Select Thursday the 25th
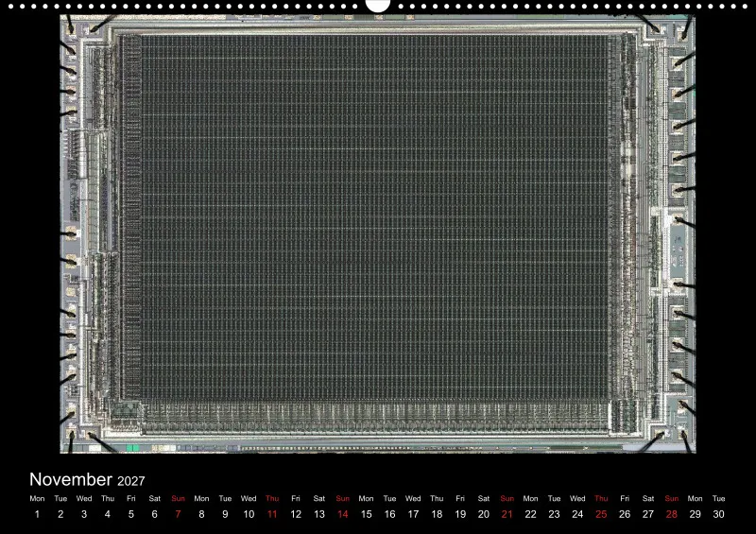 (x=601, y=514)
